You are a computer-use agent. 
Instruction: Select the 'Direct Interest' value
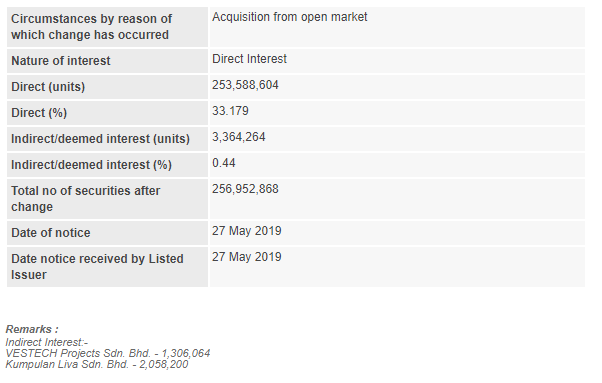click(249, 59)
